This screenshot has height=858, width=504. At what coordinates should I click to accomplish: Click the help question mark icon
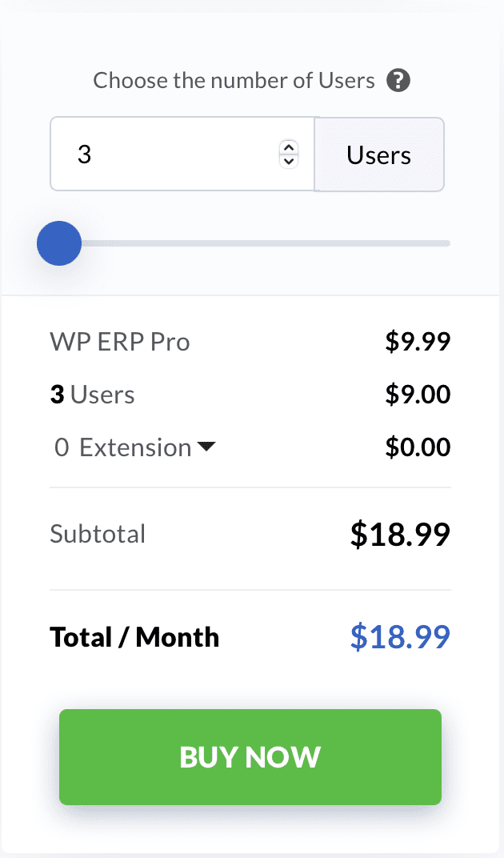click(398, 81)
